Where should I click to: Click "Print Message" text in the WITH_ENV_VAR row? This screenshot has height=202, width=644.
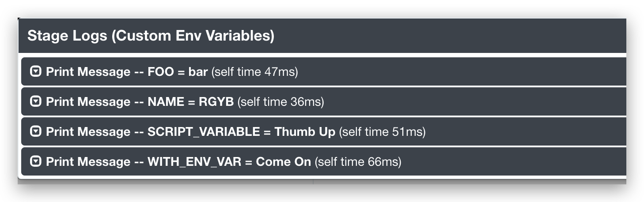(x=88, y=162)
